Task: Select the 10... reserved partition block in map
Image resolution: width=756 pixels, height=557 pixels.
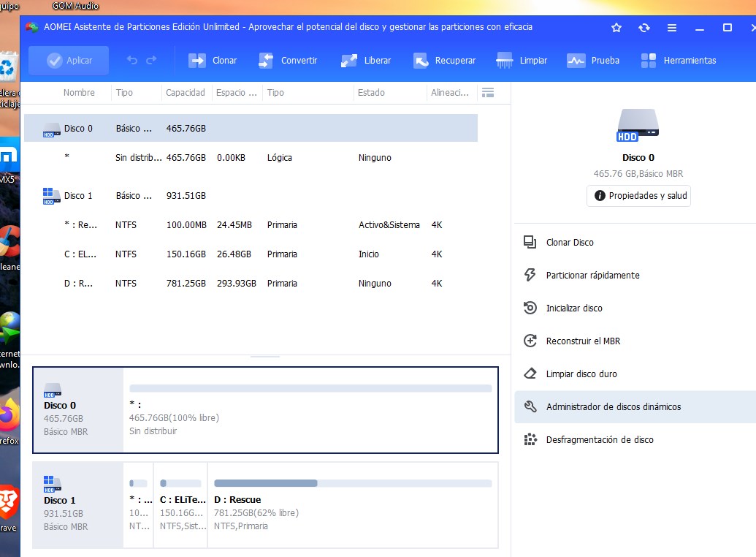Action: pyautogui.click(x=139, y=505)
